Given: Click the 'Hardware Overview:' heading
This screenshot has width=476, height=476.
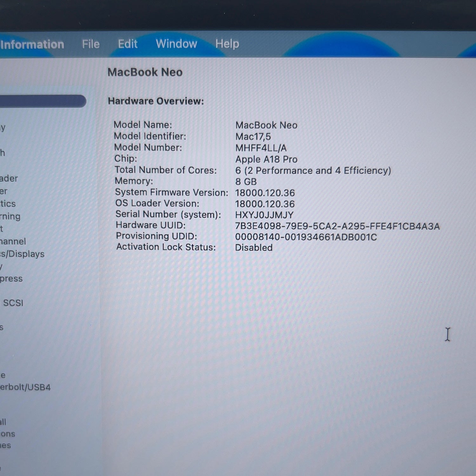Looking at the screenshot, I should point(156,101).
